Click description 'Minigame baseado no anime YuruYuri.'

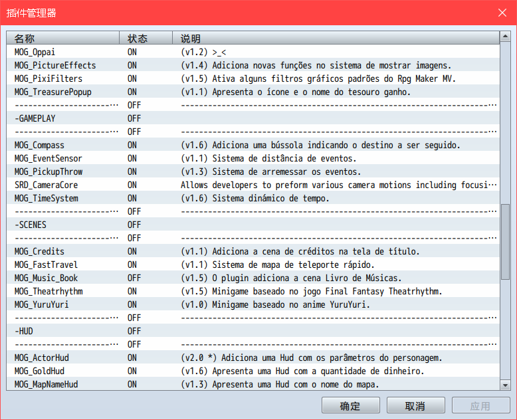[275, 304]
